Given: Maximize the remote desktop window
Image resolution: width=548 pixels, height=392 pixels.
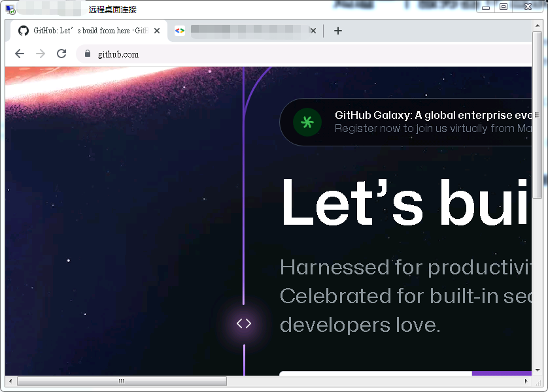Looking at the screenshot, I should click(x=504, y=7).
